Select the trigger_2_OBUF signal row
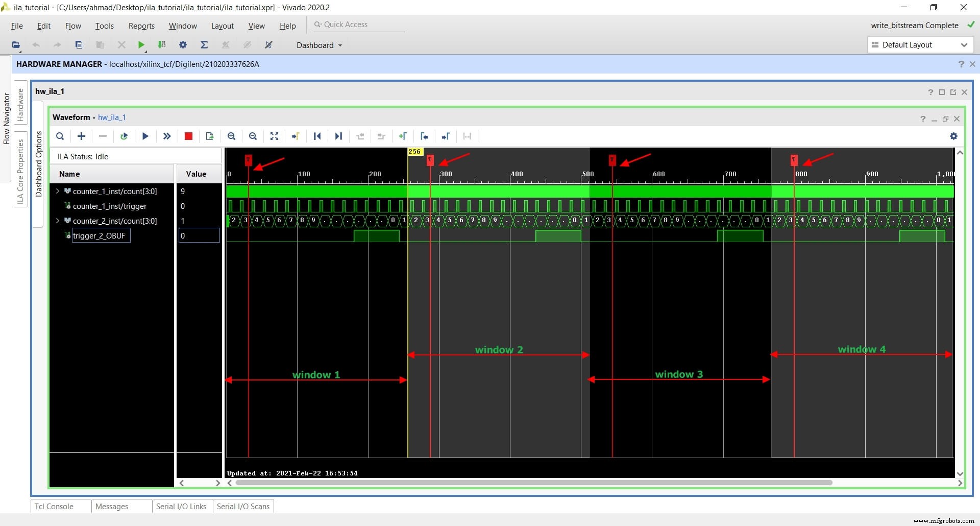The image size is (980, 526). click(100, 235)
